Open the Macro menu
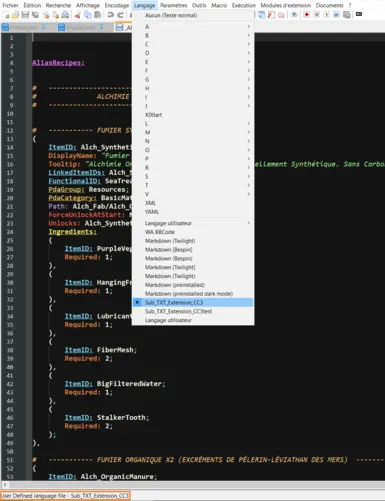 point(219,5)
